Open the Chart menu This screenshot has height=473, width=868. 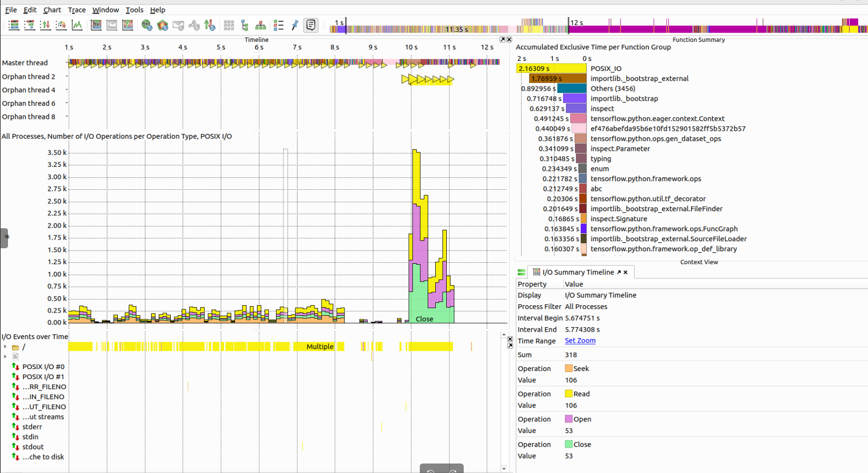[x=52, y=9]
